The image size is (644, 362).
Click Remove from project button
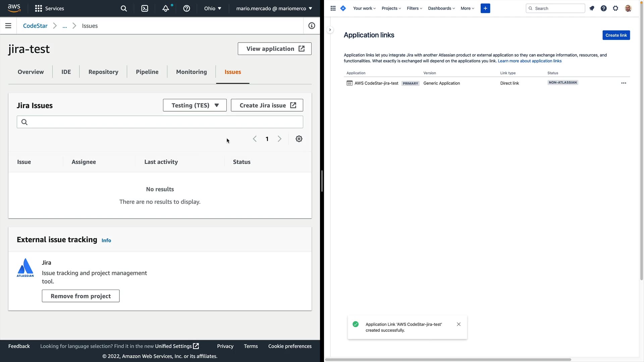tap(80, 296)
